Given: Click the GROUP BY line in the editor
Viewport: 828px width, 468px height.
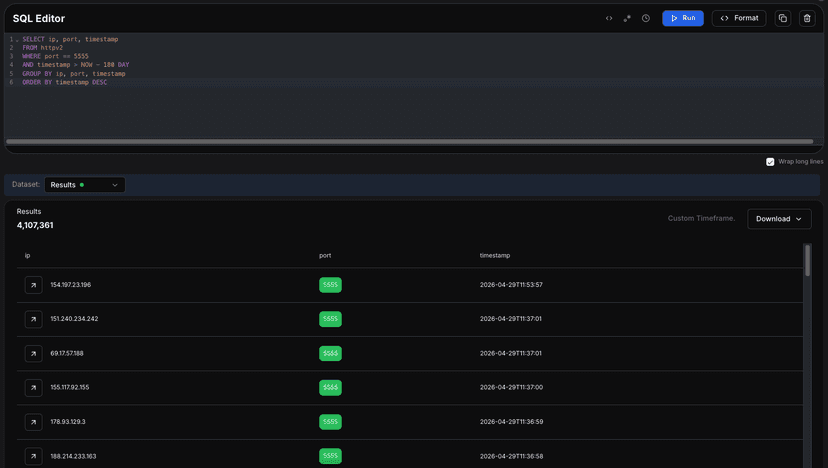Looking at the screenshot, I should click(73, 73).
